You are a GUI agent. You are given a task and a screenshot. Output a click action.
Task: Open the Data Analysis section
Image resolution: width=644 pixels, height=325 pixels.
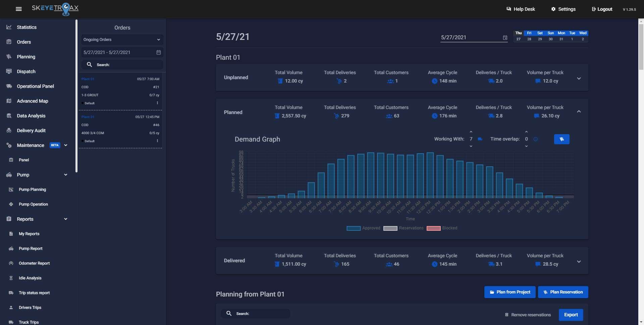coord(31,116)
